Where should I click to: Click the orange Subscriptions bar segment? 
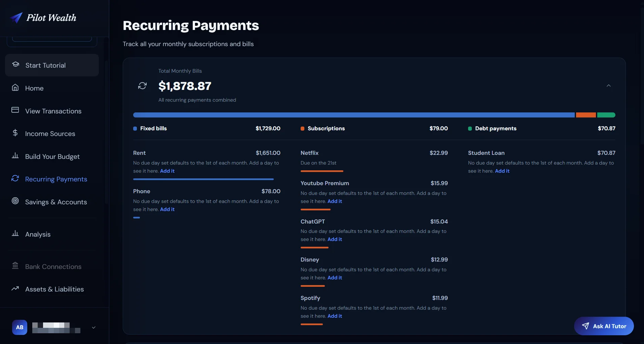[586, 115]
